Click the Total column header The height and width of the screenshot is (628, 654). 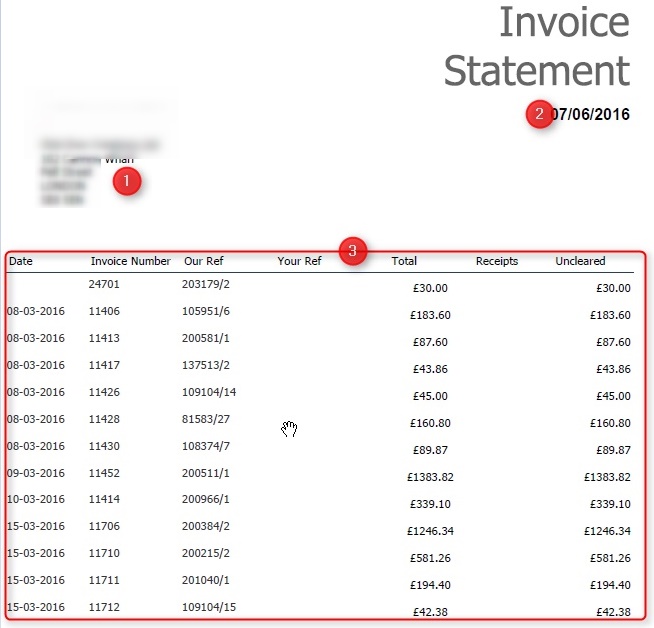[404, 262]
